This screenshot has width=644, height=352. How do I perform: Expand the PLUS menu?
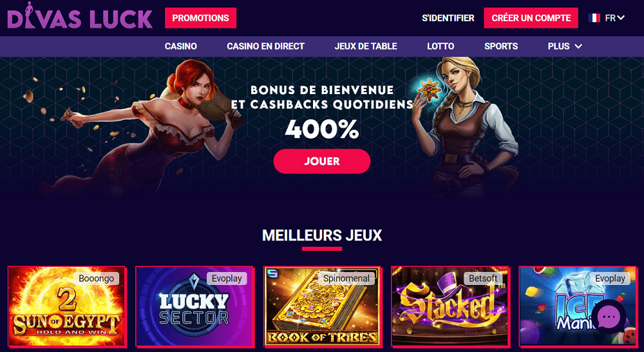(x=565, y=46)
